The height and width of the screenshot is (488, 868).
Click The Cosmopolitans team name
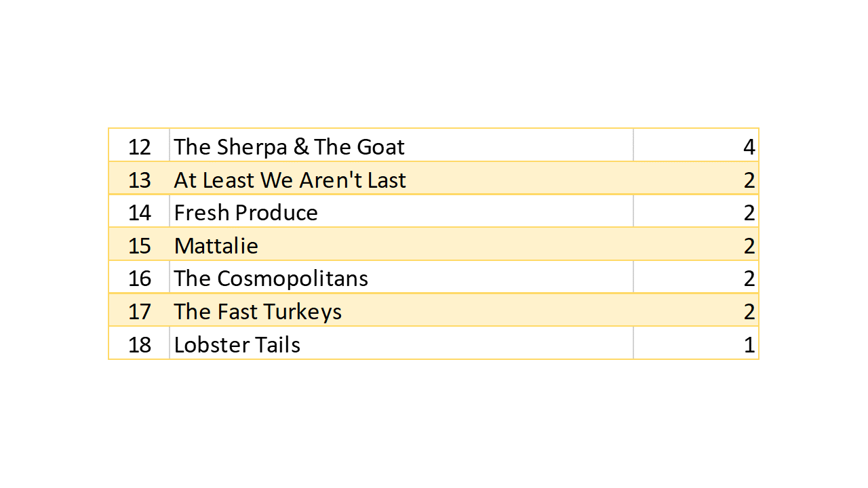(271, 279)
